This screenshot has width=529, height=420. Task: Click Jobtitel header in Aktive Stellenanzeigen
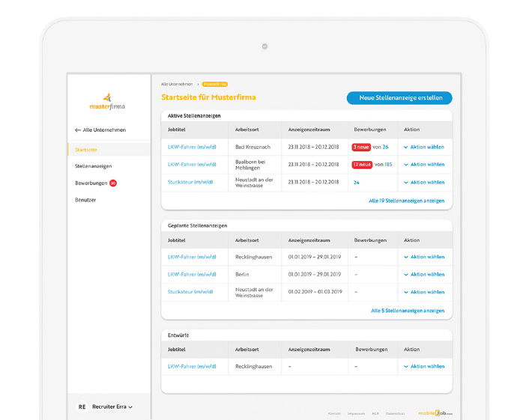point(176,130)
